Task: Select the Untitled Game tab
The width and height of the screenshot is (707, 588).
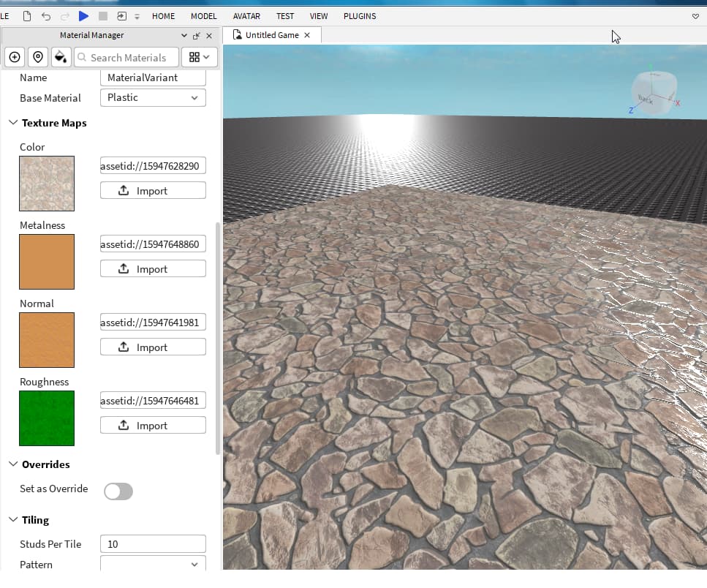Action: [271, 34]
